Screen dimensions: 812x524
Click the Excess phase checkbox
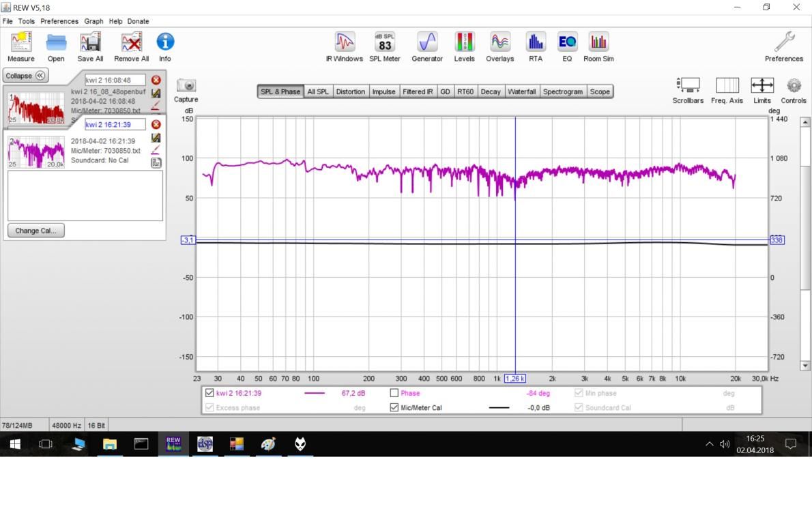(209, 407)
